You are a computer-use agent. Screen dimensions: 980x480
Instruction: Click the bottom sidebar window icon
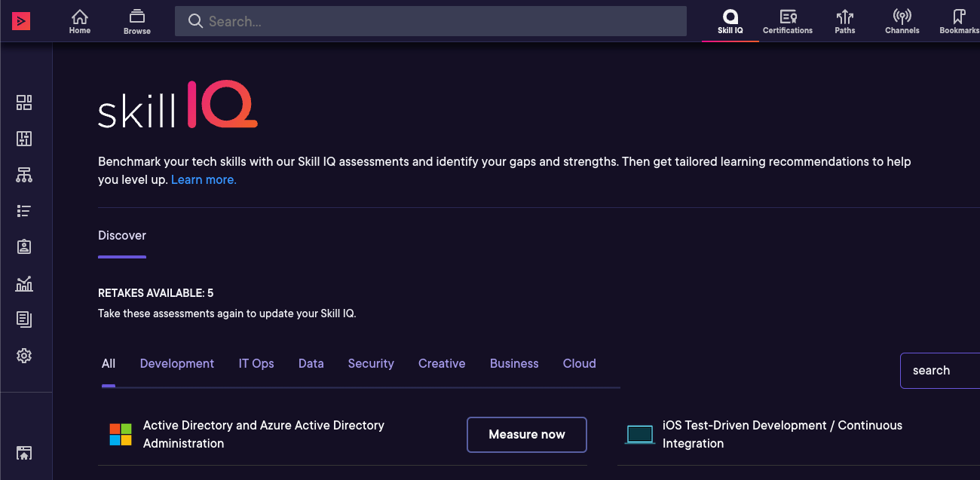pyautogui.click(x=24, y=453)
